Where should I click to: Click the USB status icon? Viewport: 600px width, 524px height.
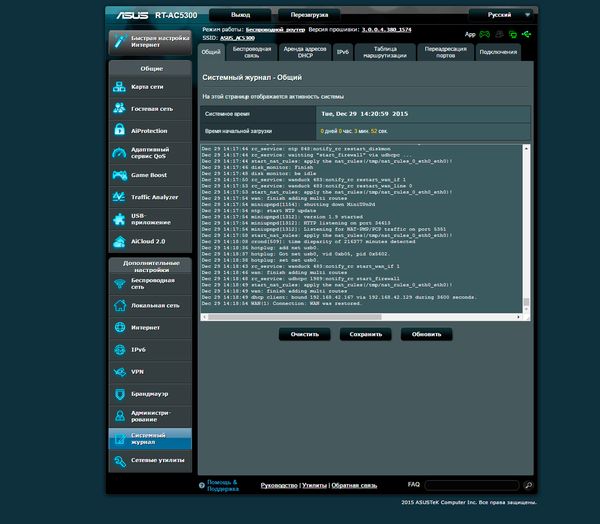tap(527, 34)
